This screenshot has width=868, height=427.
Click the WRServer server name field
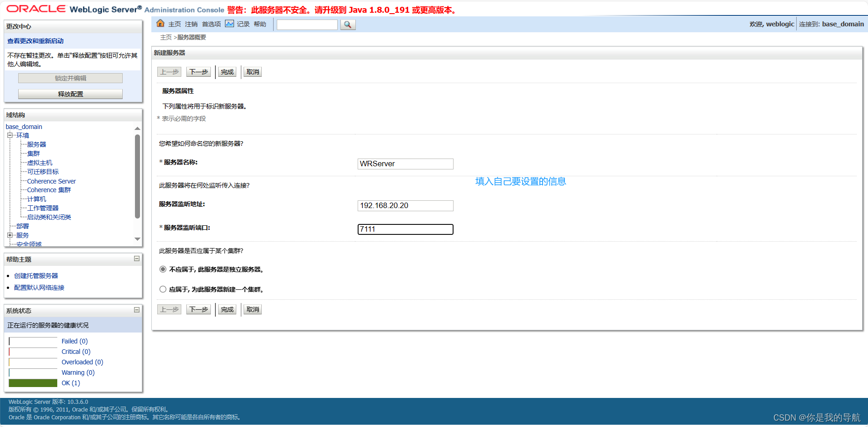click(x=405, y=164)
